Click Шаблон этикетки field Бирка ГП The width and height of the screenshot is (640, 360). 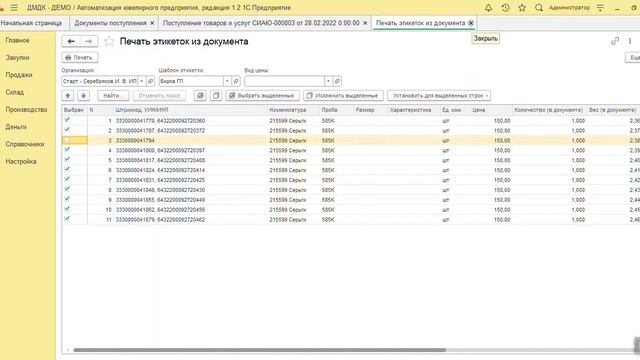(x=191, y=81)
